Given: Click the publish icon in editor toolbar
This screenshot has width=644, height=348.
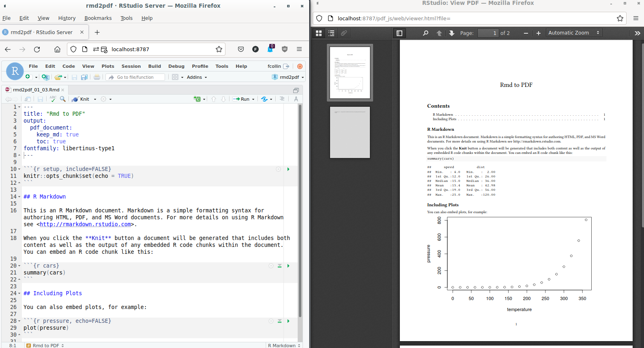Looking at the screenshot, I should (x=264, y=99).
